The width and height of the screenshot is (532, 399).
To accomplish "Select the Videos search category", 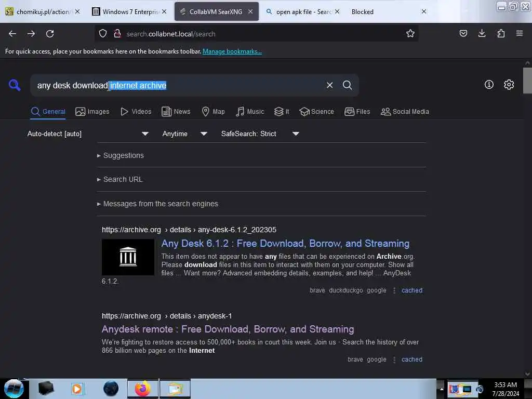I will click(x=136, y=111).
